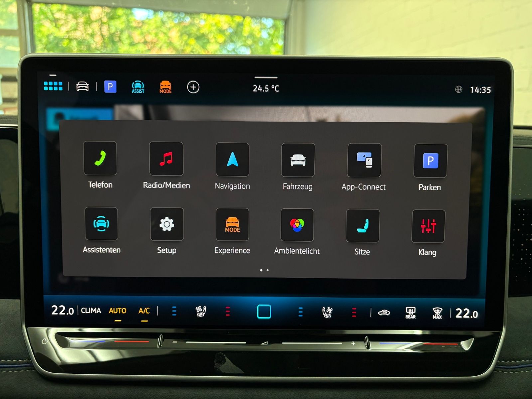Open the Sitze seat settings

[x=363, y=225]
